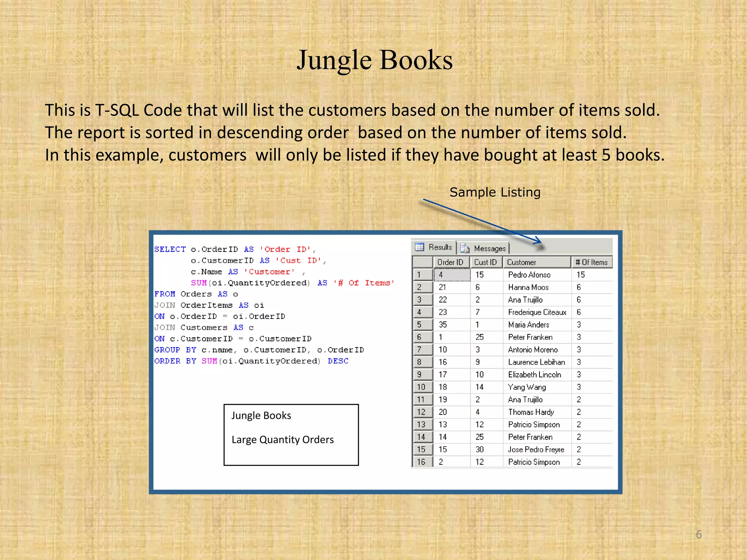747x560 pixels.
Task: Click the Antonio Moreno cell
Action: click(537, 350)
